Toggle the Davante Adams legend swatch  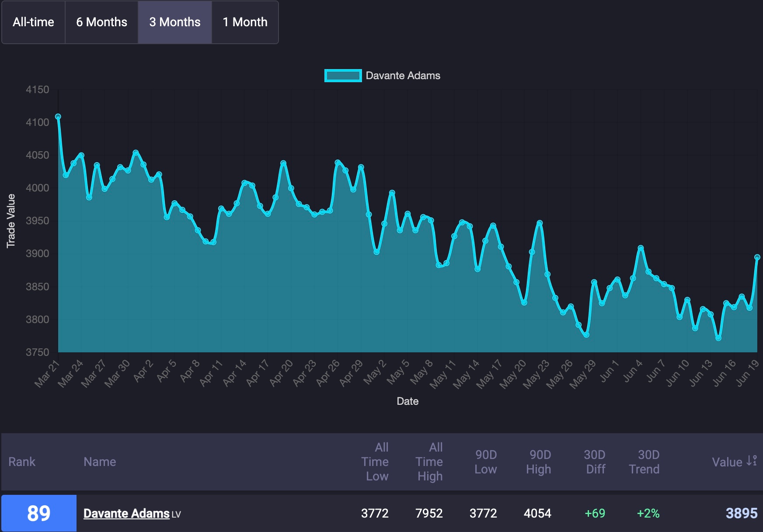[343, 76]
